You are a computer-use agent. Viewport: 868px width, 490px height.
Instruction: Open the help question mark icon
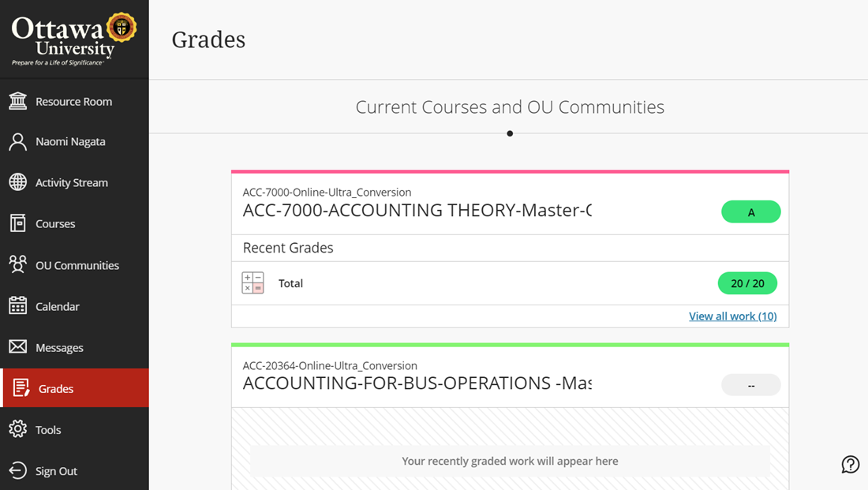(x=850, y=465)
